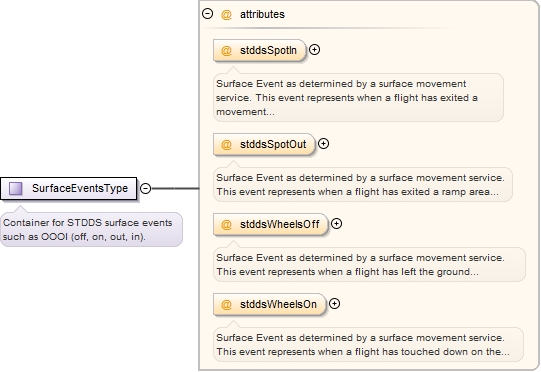
Task: Select the SurfaceEventsType label
Action: click(x=80, y=188)
